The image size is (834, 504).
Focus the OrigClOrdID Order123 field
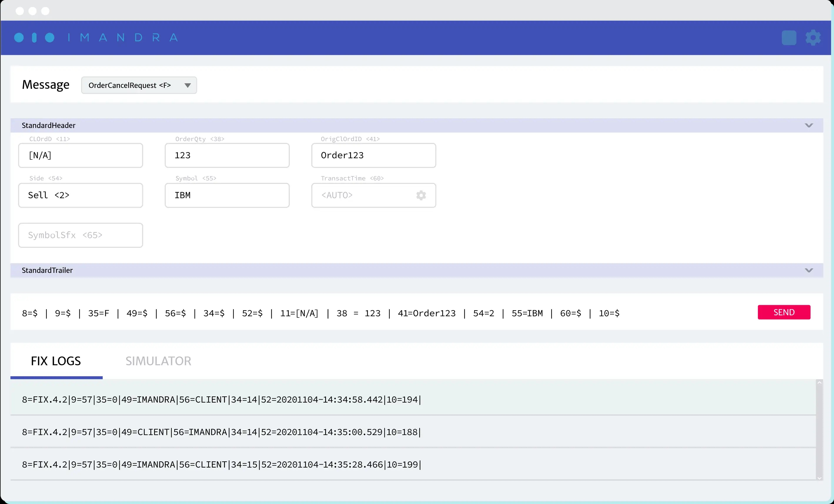click(x=373, y=155)
